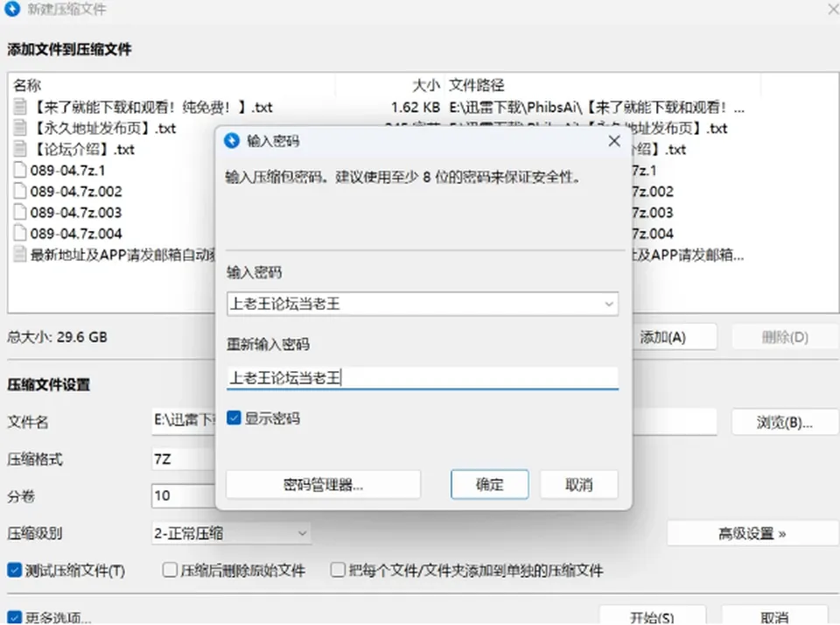Toggle the 更多选项... checkbox
Screen dimensions: 840x625
pos(15,617)
